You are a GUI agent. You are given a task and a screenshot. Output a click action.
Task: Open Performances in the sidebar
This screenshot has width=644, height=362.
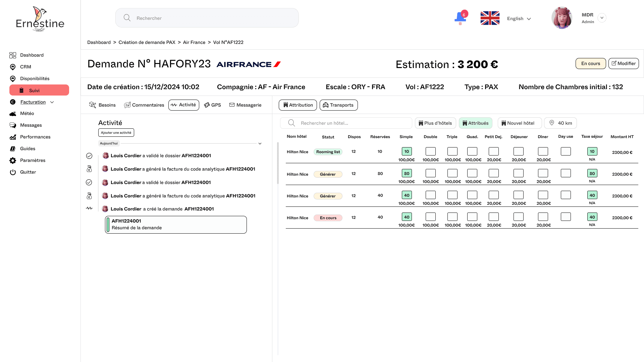click(35, 137)
